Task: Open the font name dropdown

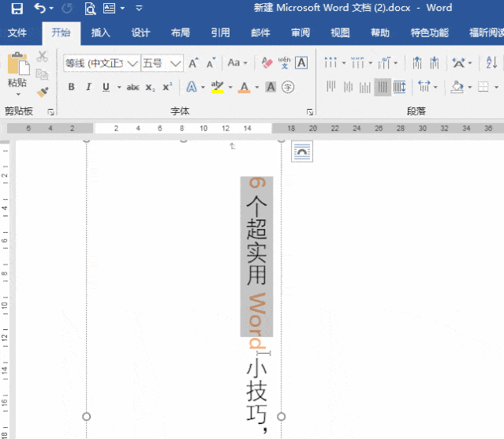Action: pos(133,63)
